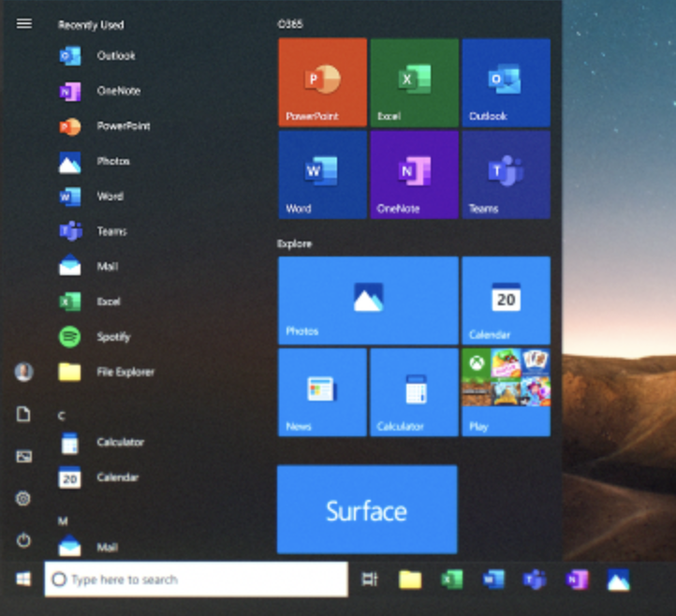The width and height of the screenshot is (676, 616).
Task: Click the Outlook tile in O365 group
Action: click(507, 81)
